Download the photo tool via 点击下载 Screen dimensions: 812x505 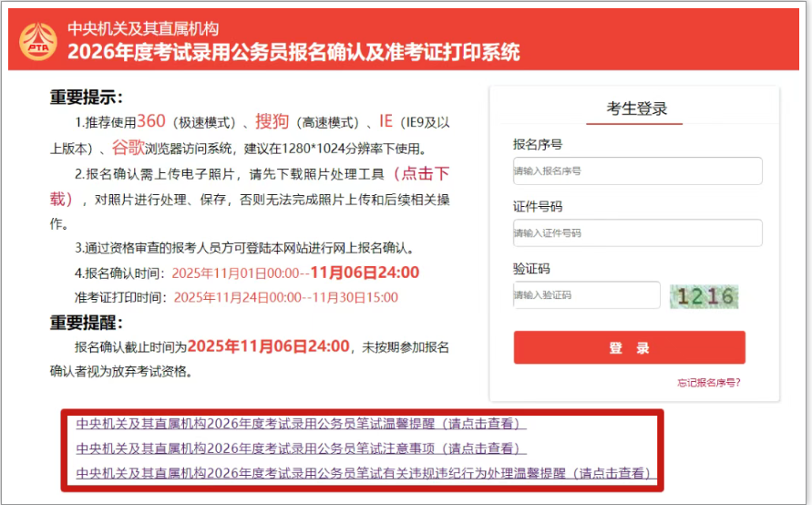[420, 174]
